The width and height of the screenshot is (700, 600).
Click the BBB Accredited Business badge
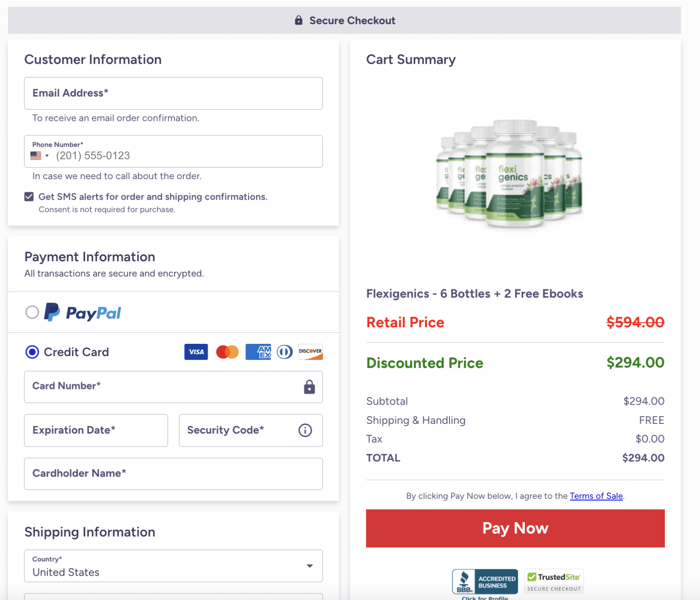coord(485,581)
